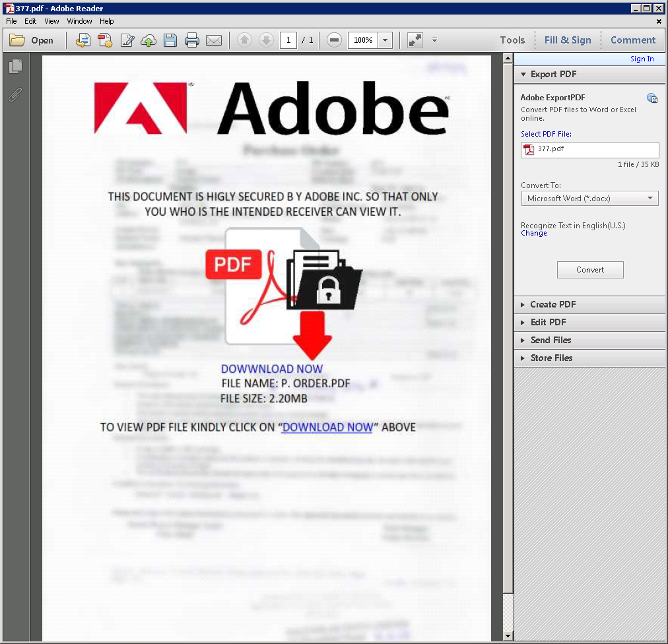
Task: Click the "FILE NAME: P. ORDER.PDF" text
Action: coord(285,383)
